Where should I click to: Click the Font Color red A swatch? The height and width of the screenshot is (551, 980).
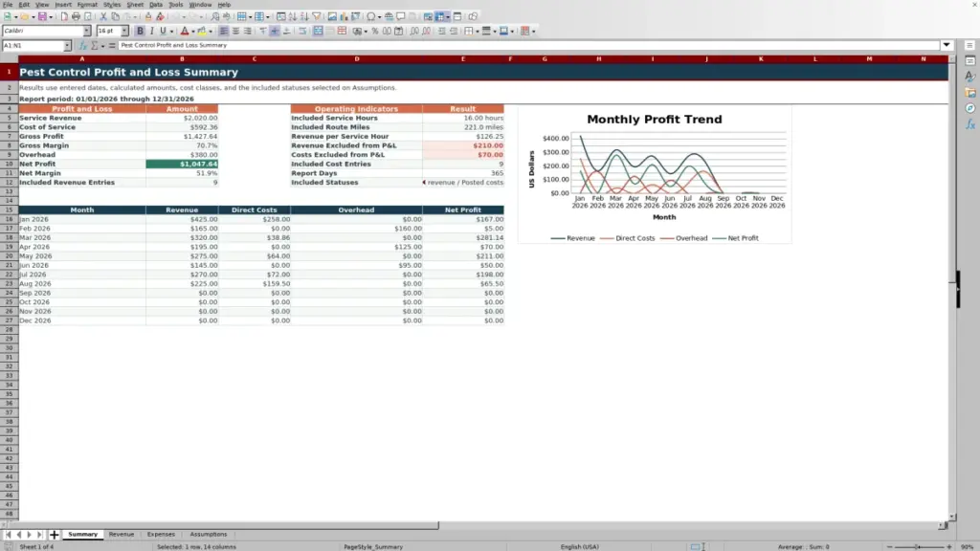click(x=185, y=32)
